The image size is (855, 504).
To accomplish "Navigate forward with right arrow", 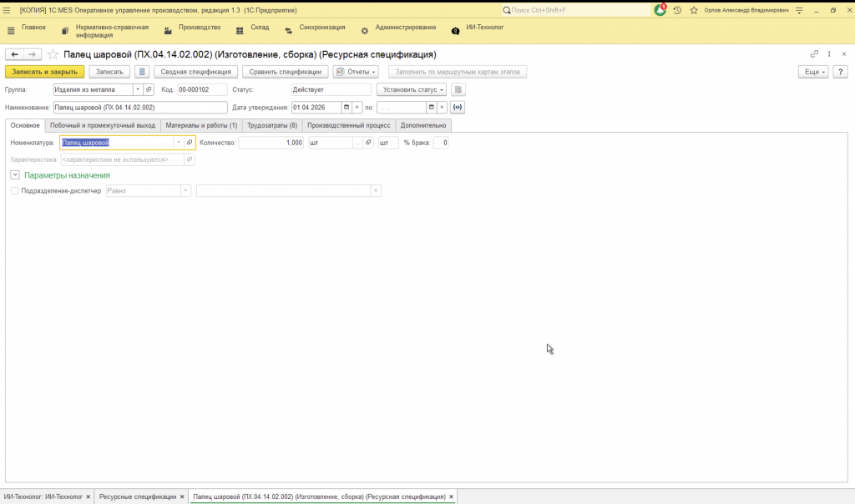I will 33,54.
